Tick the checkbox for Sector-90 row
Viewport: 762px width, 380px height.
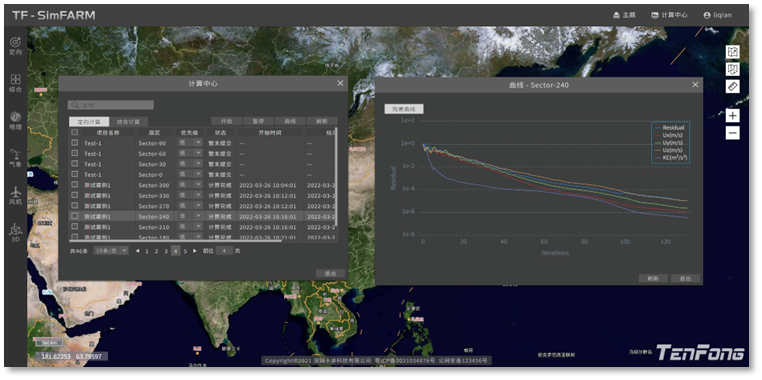point(74,143)
